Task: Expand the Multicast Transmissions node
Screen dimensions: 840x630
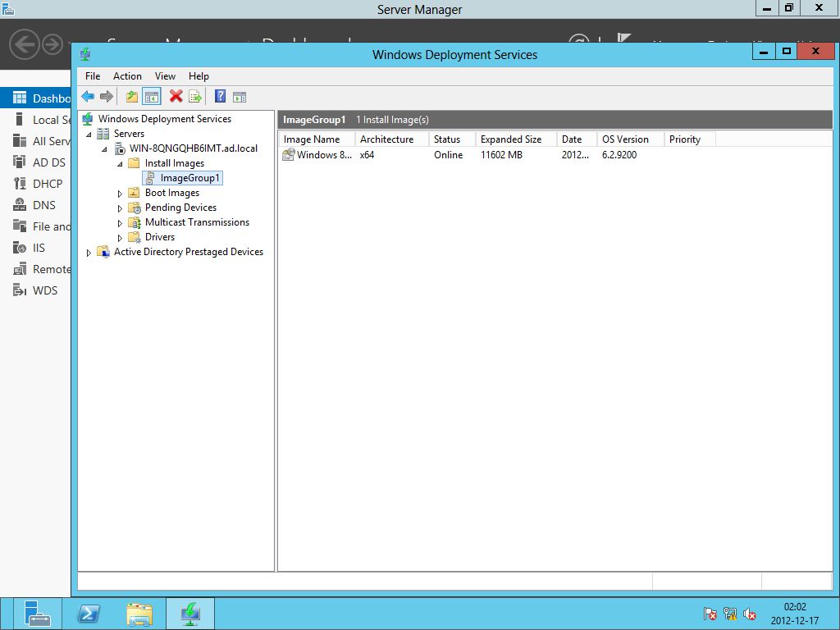Action: [x=120, y=223]
